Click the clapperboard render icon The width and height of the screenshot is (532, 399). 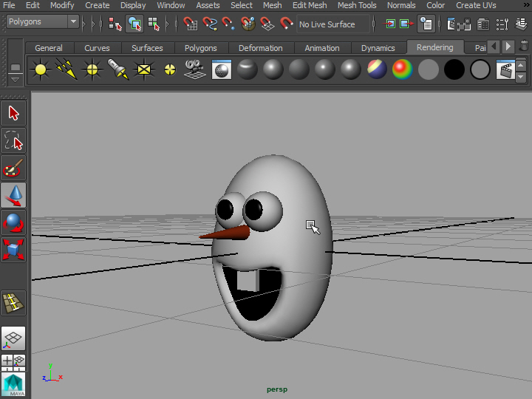click(506, 71)
